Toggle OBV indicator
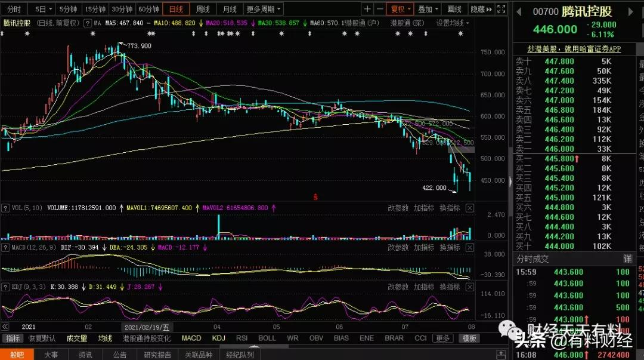 click(x=316, y=338)
